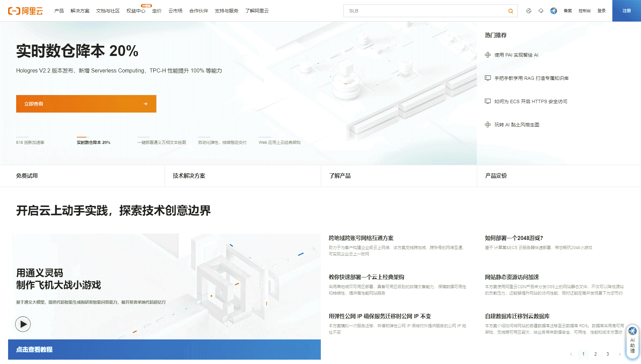Viewport: 641px width, 364px height.
Task: Switch banner to 618 创新加速季
Action: pyautogui.click(x=30, y=143)
